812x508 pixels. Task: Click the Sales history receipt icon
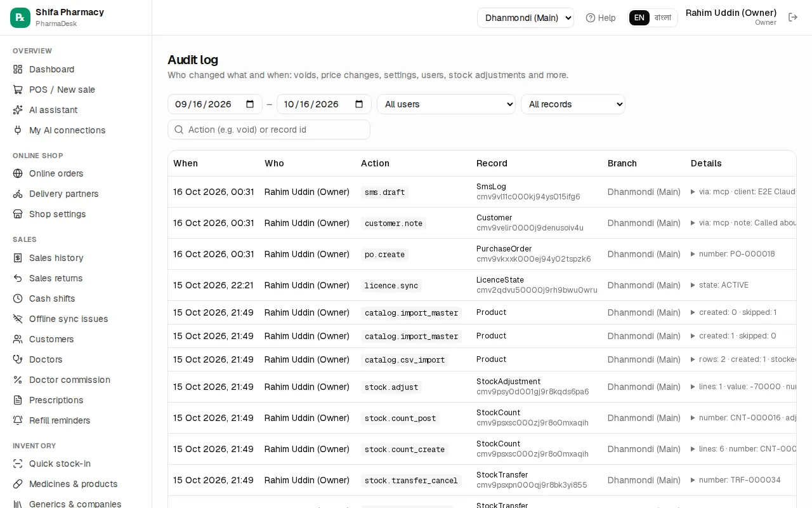18,258
